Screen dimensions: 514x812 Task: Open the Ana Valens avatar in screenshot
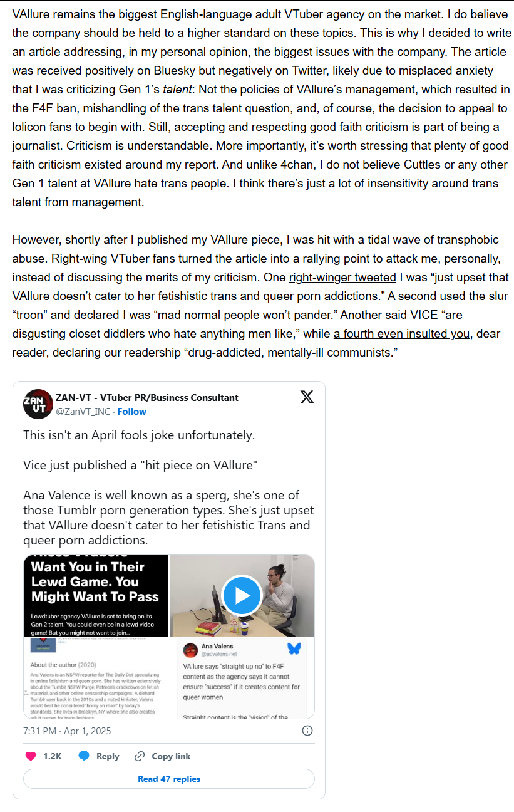(x=192, y=649)
